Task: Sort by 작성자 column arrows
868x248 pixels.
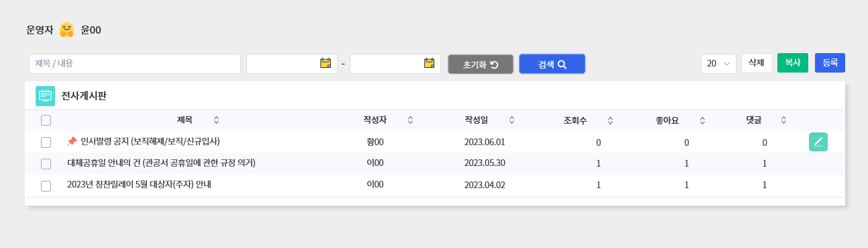Action: (410, 120)
